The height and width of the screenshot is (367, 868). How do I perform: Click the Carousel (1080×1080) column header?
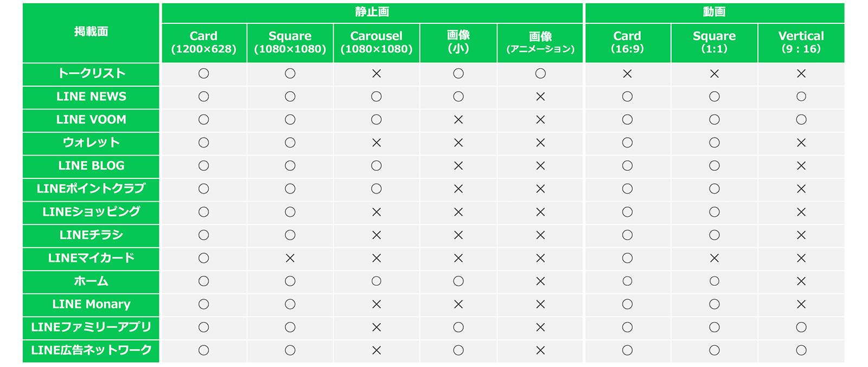click(x=376, y=43)
